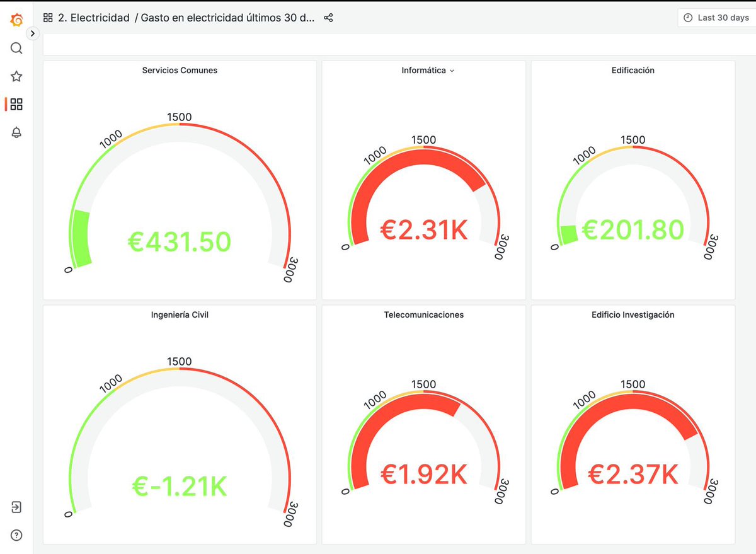Click the green bar in Servicios Comunes gauge
The image size is (756, 554).
82,238
